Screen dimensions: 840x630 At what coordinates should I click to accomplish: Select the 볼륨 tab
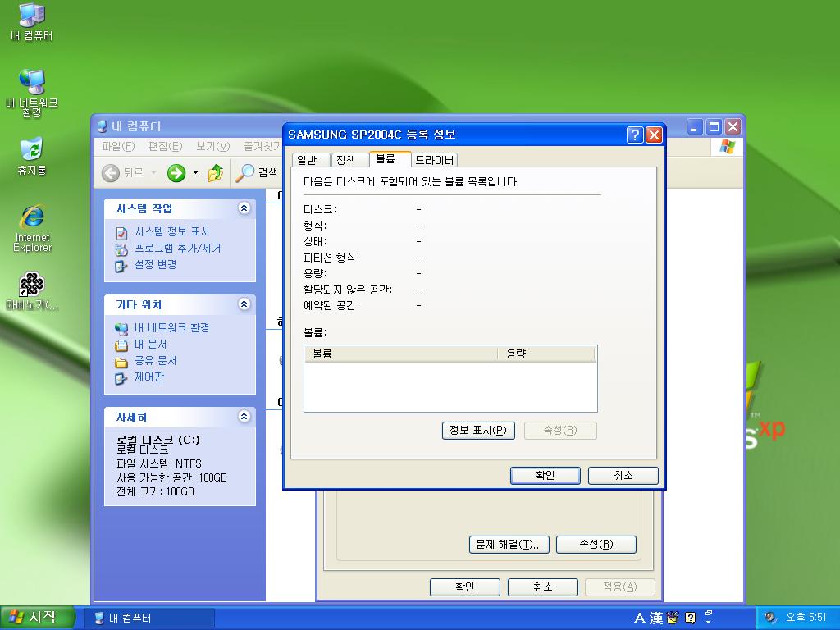click(390, 158)
